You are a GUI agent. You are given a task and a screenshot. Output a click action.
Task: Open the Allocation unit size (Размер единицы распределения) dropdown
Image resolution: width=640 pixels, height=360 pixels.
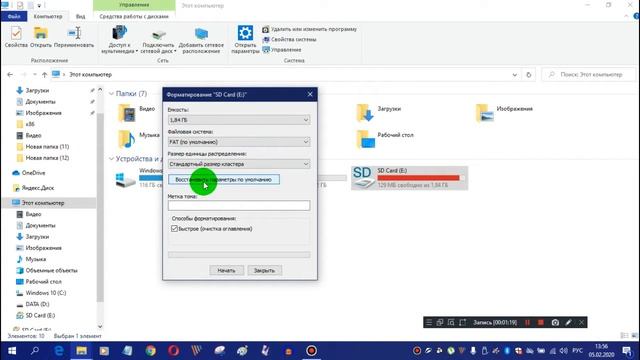tap(239, 164)
